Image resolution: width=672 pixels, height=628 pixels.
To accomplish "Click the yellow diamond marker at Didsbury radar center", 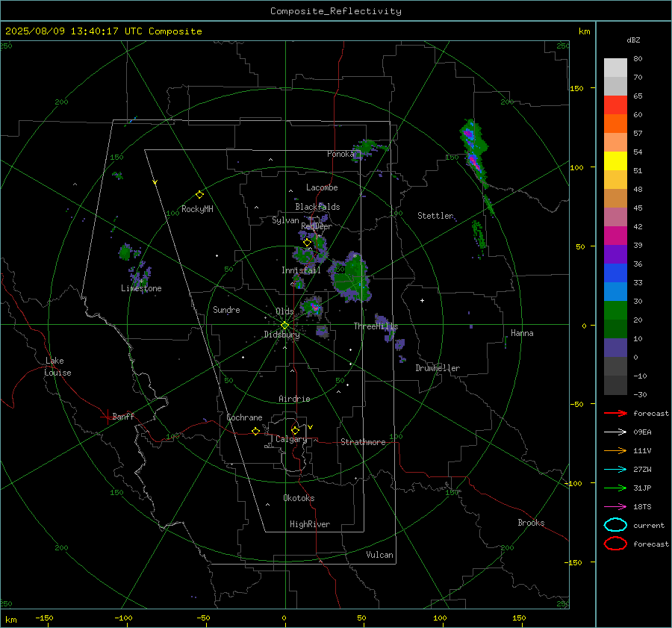I will (284, 326).
